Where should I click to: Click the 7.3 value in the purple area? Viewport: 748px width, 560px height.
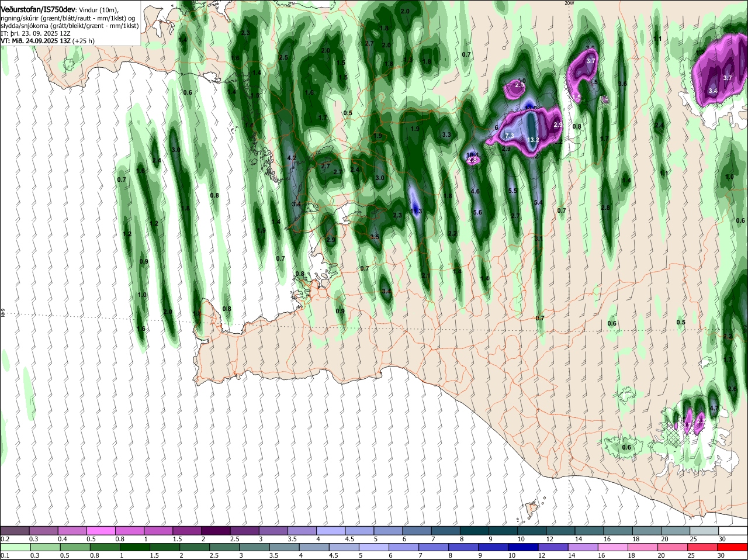point(509,136)
